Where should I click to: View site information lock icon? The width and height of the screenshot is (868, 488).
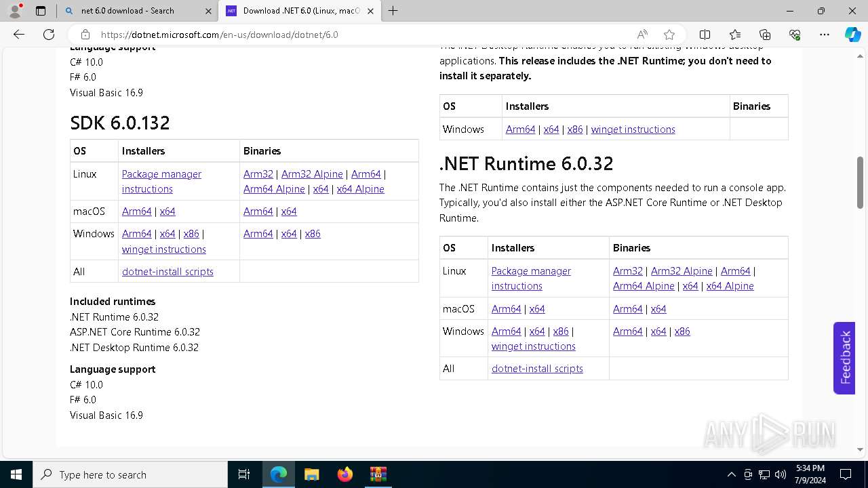[x=85, y=35]
